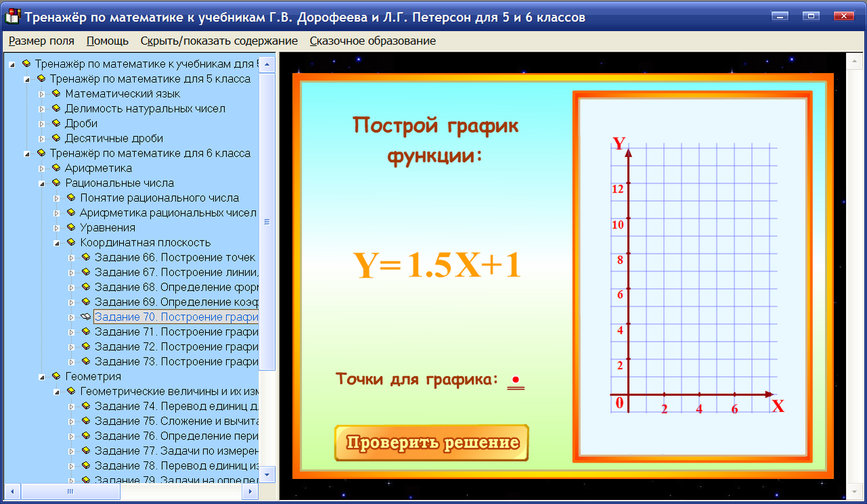
Task: Collapse the Координатная плоскость branch
Action: [58, 242]
